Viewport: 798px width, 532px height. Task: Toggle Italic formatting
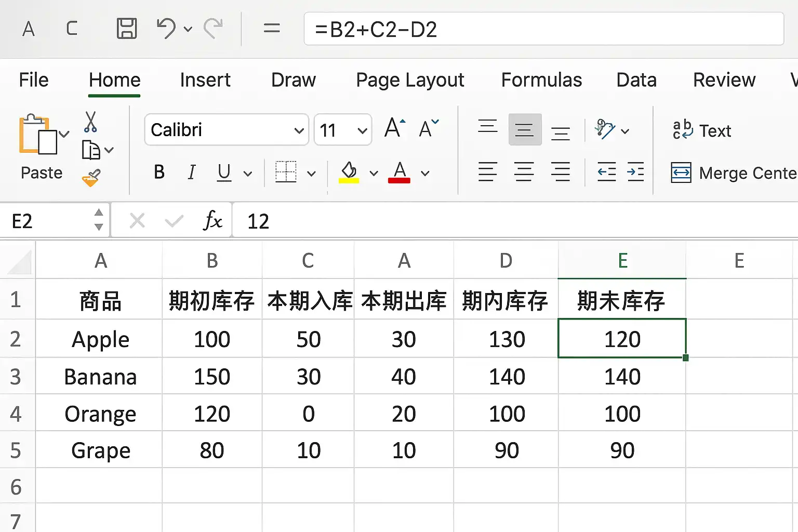[191, 172]
